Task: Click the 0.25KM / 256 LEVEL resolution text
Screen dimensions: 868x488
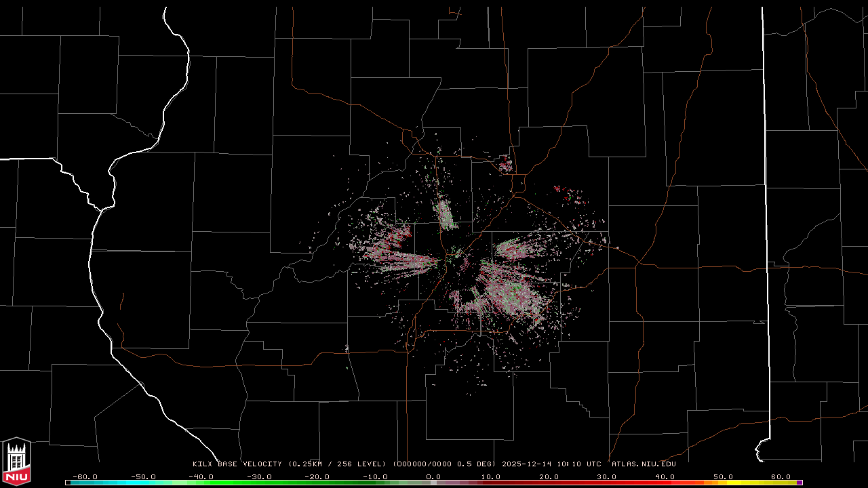Action: (338, 464)
